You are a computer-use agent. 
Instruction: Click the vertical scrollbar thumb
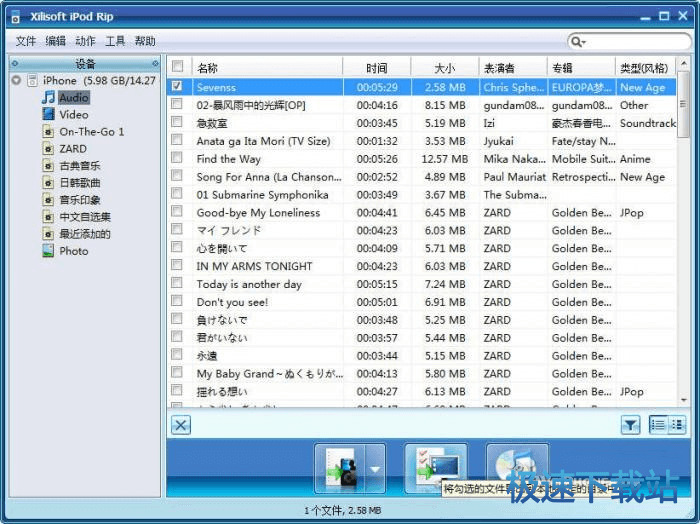[x=683, y=104]
